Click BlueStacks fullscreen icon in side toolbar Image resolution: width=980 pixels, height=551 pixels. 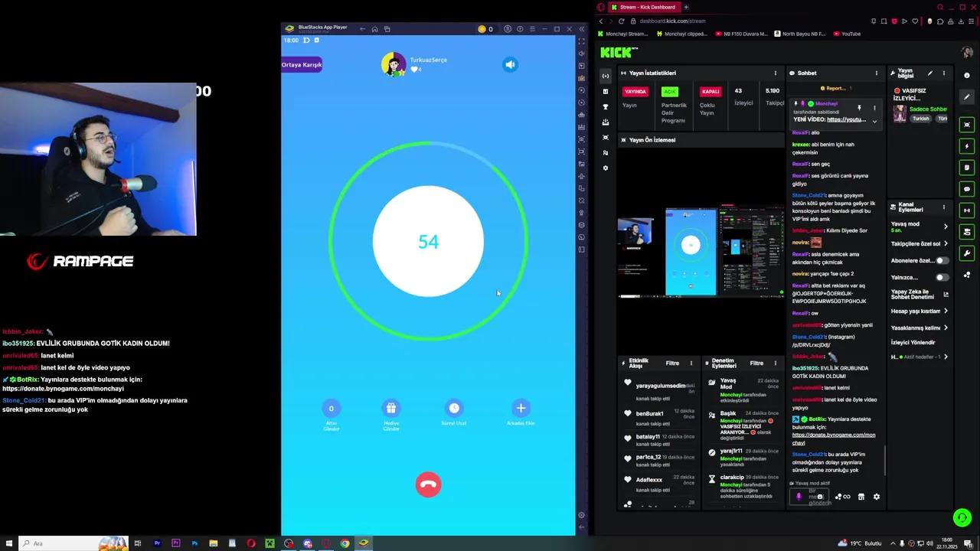(582, 41)
